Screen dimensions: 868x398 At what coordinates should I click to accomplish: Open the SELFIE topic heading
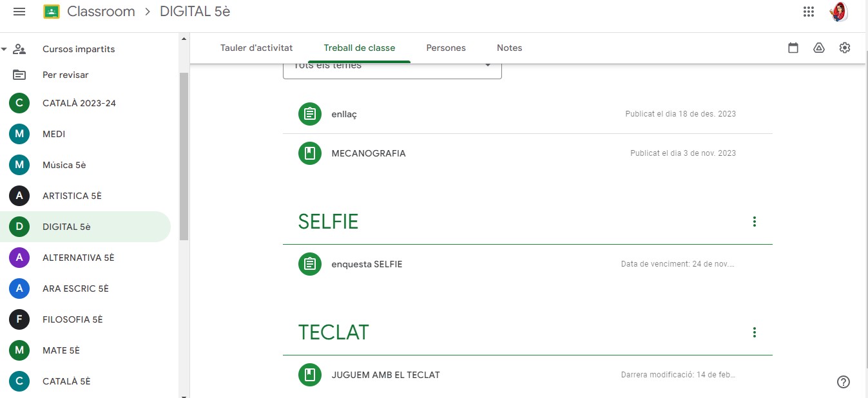[328, 222]
